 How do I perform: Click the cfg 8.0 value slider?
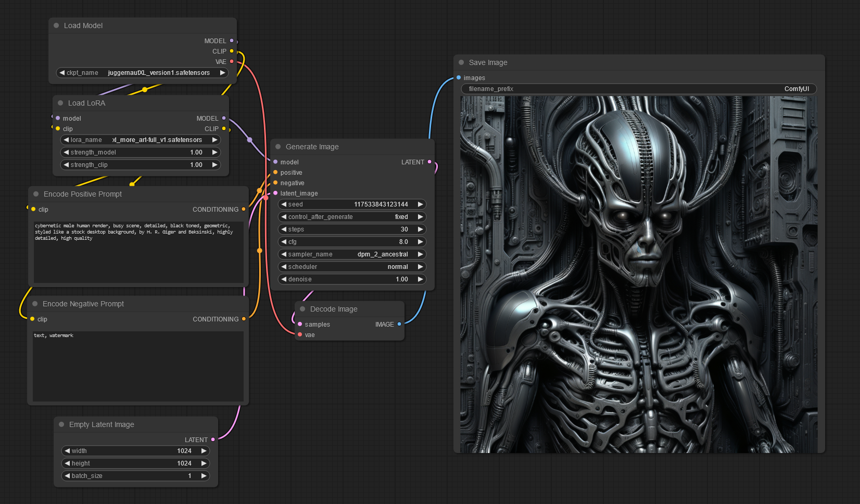(x=352, y=242)
